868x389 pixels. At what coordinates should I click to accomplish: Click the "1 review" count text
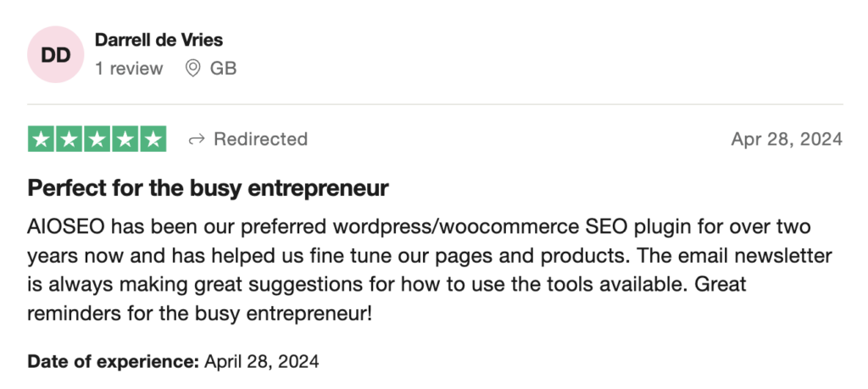pos(128,69)
